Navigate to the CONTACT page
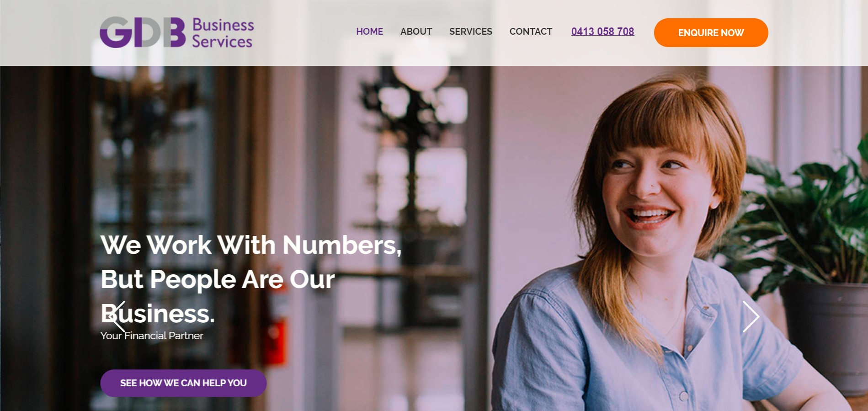Viewport: 868px width, 411px height. point(531,32)
